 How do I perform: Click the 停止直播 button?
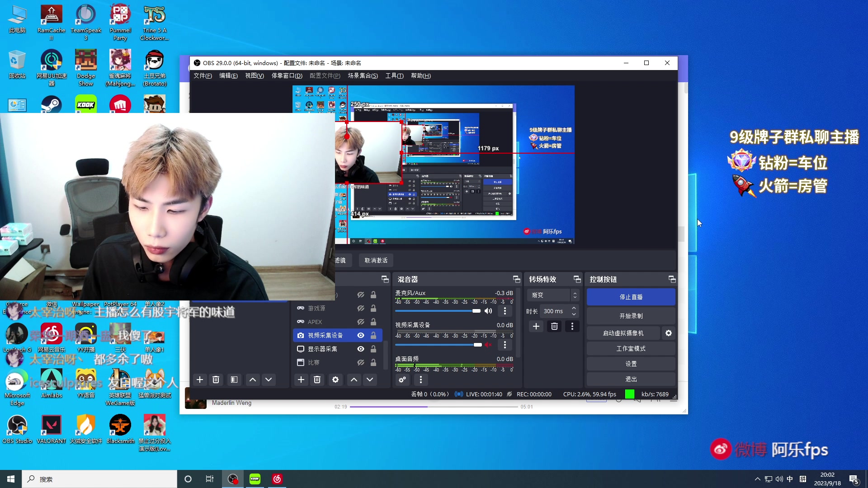point(631,297)
